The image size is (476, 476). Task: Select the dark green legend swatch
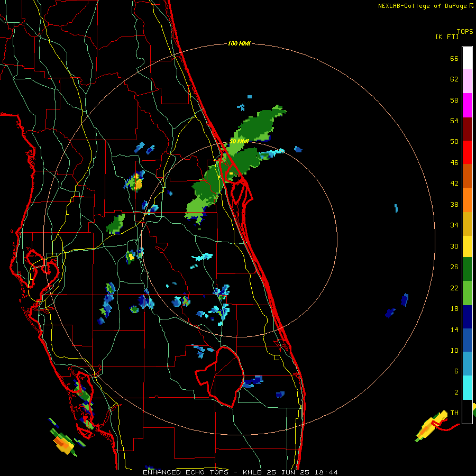tap(467, 269)
